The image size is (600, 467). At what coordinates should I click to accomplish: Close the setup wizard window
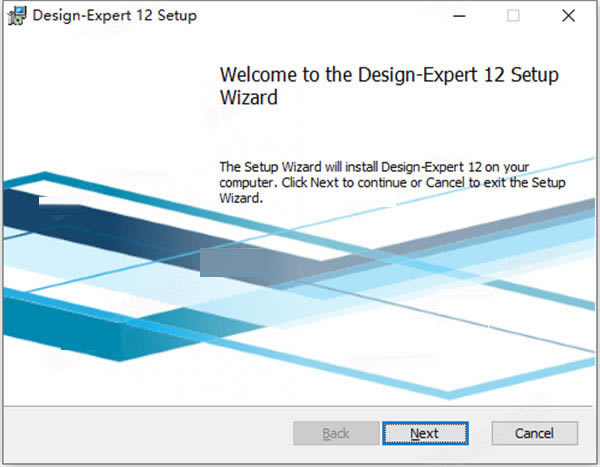tap(569, 16)
